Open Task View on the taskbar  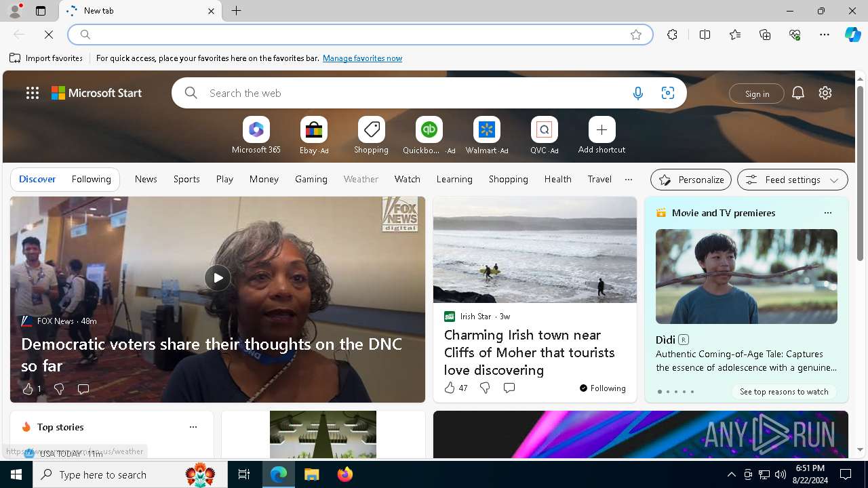coord(244,474)
